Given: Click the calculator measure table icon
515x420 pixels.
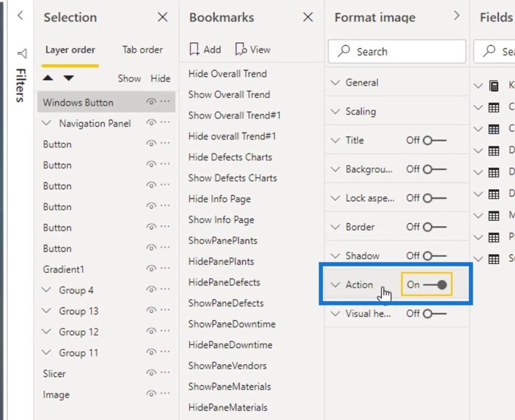Looking at the screenshot, I should click(x=493, y=86).
